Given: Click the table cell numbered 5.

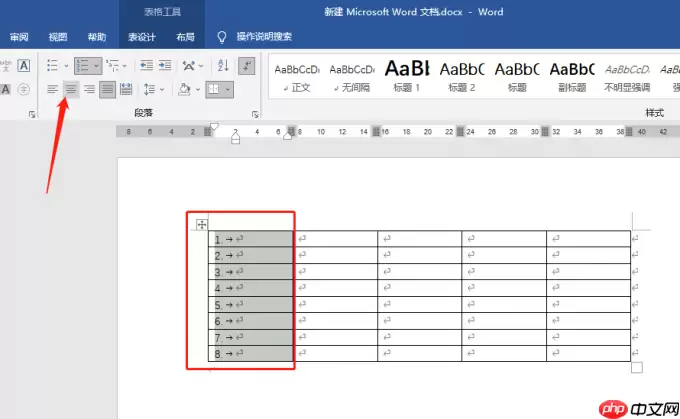Looking at the screenshot, I should (251, 305).
